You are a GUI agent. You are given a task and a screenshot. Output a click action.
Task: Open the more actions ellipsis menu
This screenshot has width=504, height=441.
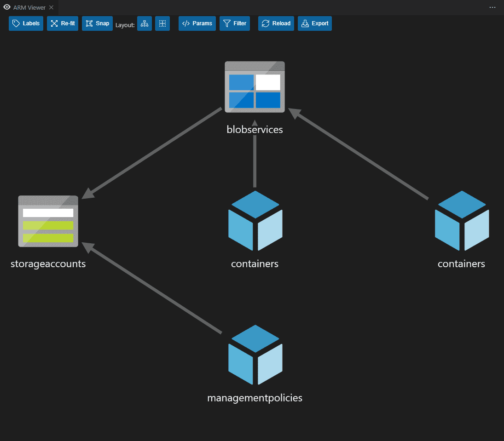(x=492, y=7)
